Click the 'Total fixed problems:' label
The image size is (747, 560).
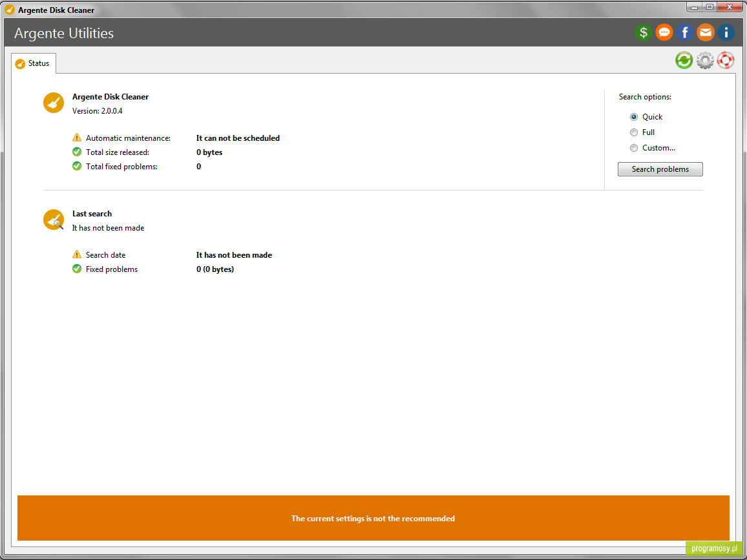click(x=121, y=167)
